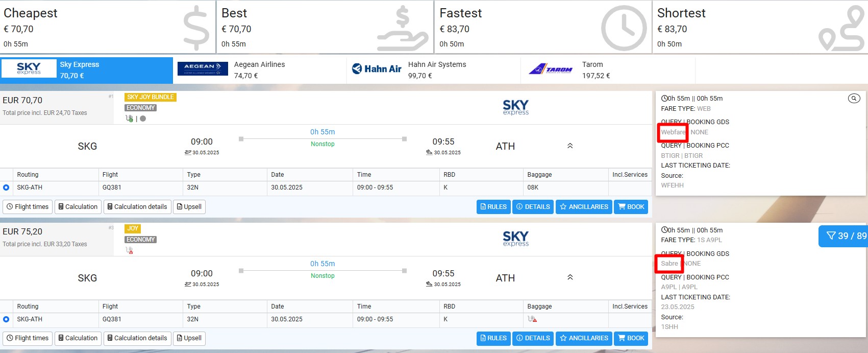The image size is (868, 353).
Task: Open Calculation for EUR 70,70 offer
Action: tap(78, 207)
